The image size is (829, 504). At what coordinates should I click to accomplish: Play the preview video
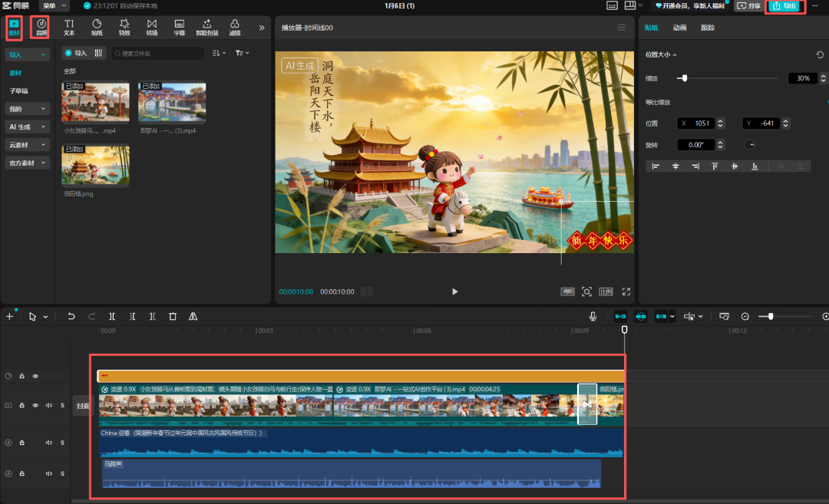(455, 292)
